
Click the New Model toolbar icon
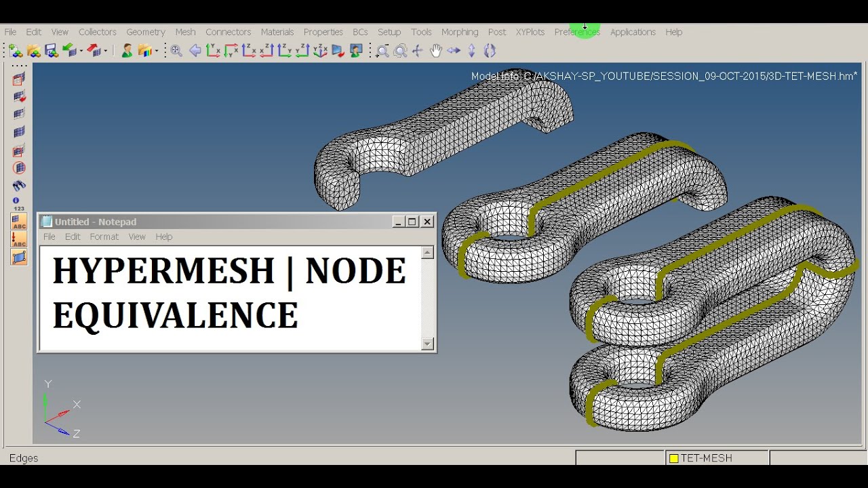[16, 51]
